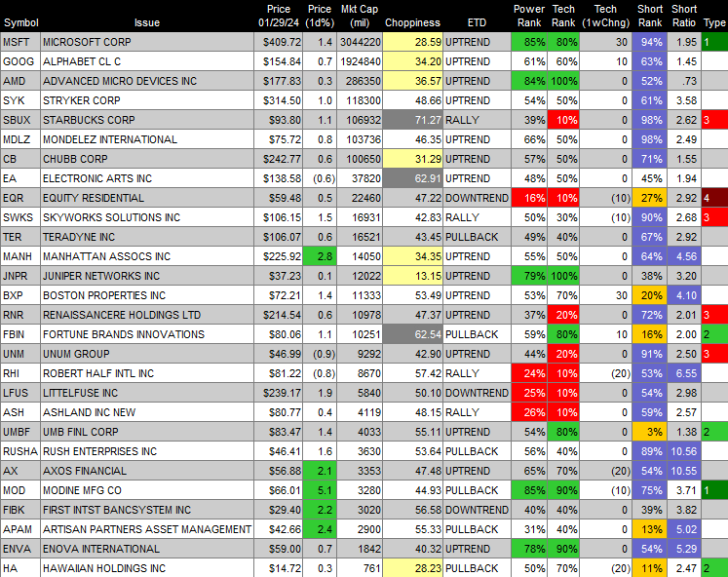Select EQR's red 16% power rank
Viewport: 728px width, 577px height.
coord(529,198)
